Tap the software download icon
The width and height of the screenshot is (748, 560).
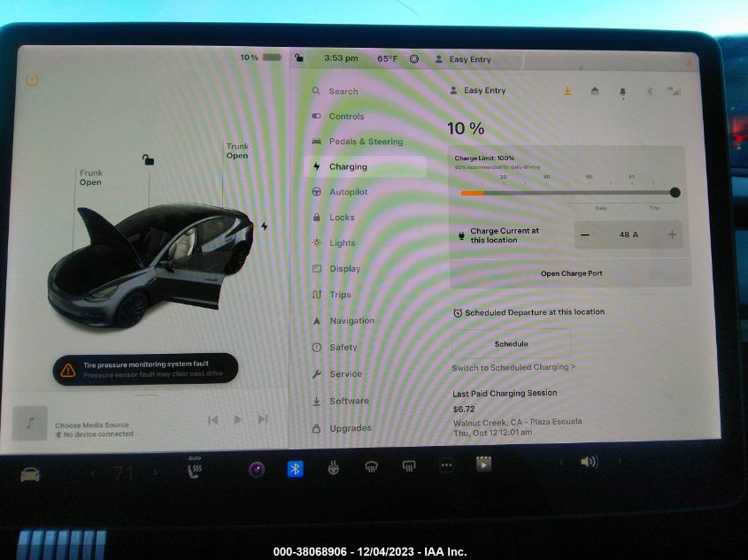pos(567,91)
